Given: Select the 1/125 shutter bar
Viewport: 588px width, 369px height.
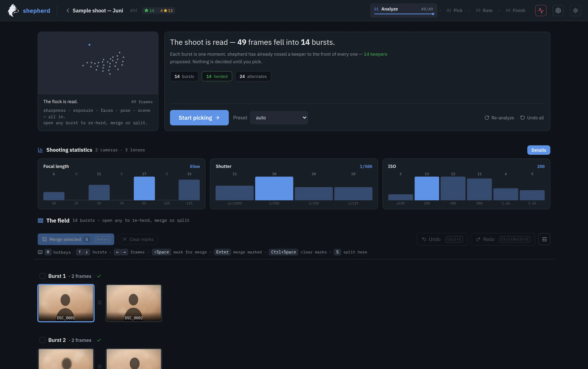Looking at the screenshot, I should click(x=353, y=194).
